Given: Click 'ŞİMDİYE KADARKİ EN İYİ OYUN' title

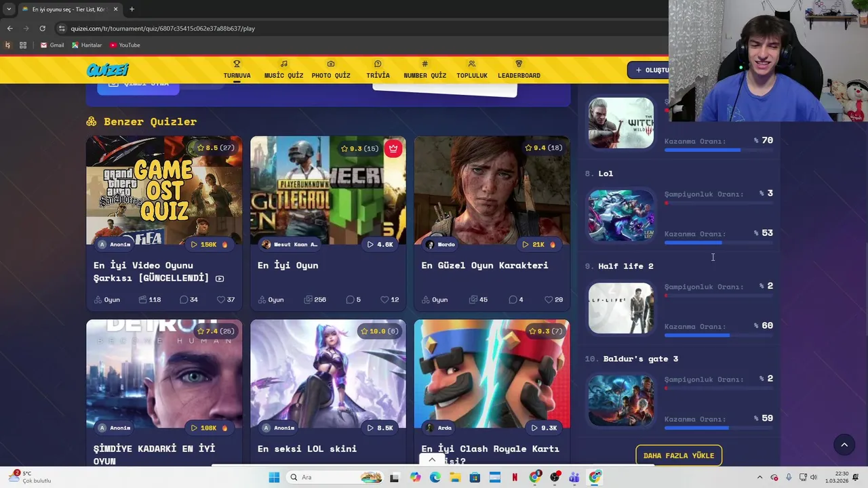Looking at the screenshot, I should click(154, 455).
